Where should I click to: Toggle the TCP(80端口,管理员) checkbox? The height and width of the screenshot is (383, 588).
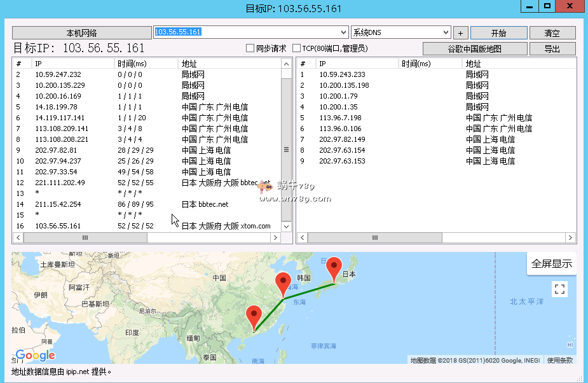coord(296,48)
